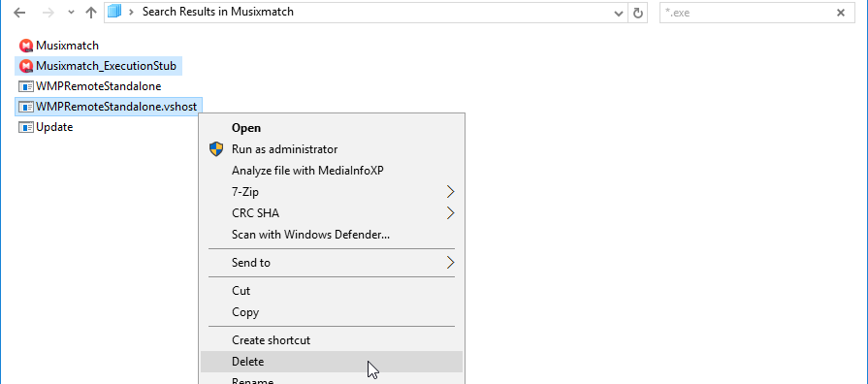Click the blue folder icon in address bar
Viewport: 868px width, 384px height.
pyautogui.click(x=114, y=12)
